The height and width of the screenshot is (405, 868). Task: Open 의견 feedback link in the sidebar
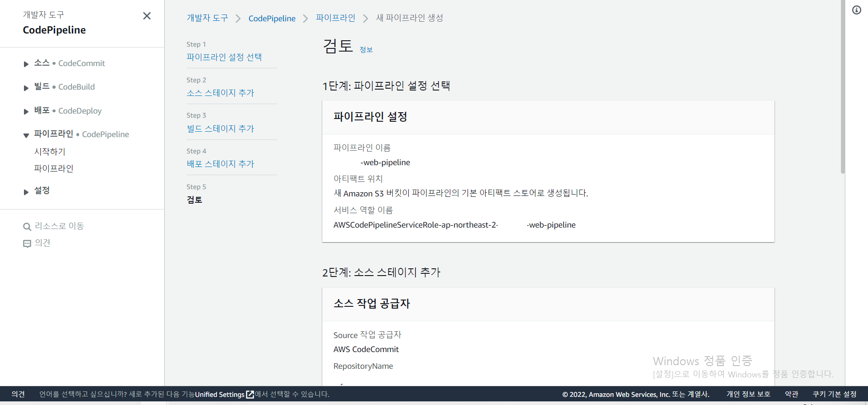42,243
